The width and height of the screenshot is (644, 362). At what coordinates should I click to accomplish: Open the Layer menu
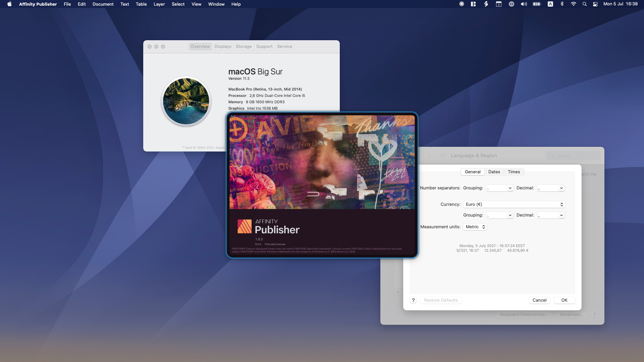[159, 4]
